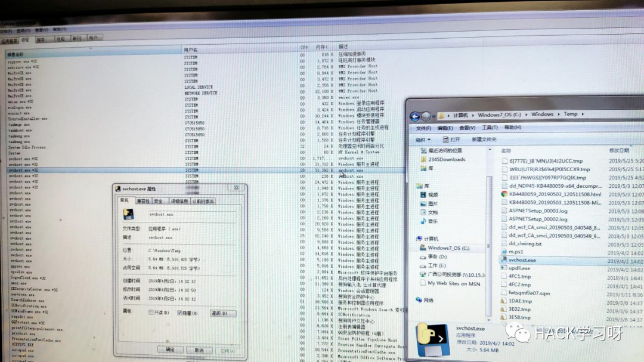The width and height of the screenshot is (644, 362).
Task: Expand breadcrumb arrow after 计算机
Action: [x=473, y=115]
